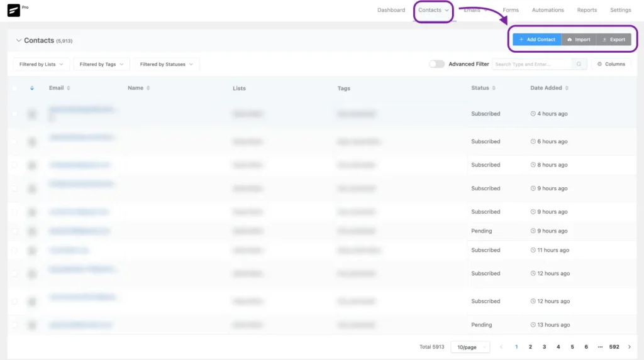644x360 pixels.
Task: Open email link of contact added 13 hours ago
Action: pos(80,325)
